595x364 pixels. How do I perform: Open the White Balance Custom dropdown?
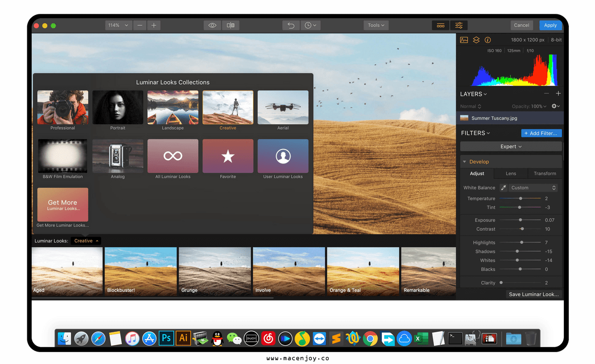tap(534, 188)
